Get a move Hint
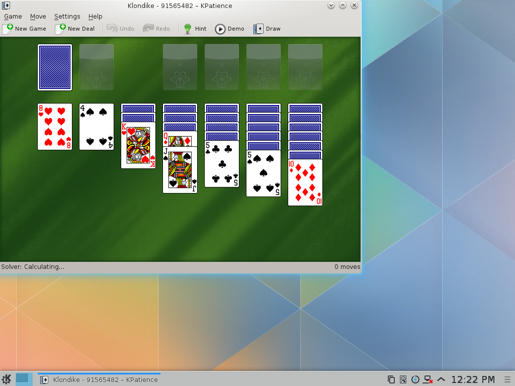The height and width of the screenshot is (386, 515). 195,29
